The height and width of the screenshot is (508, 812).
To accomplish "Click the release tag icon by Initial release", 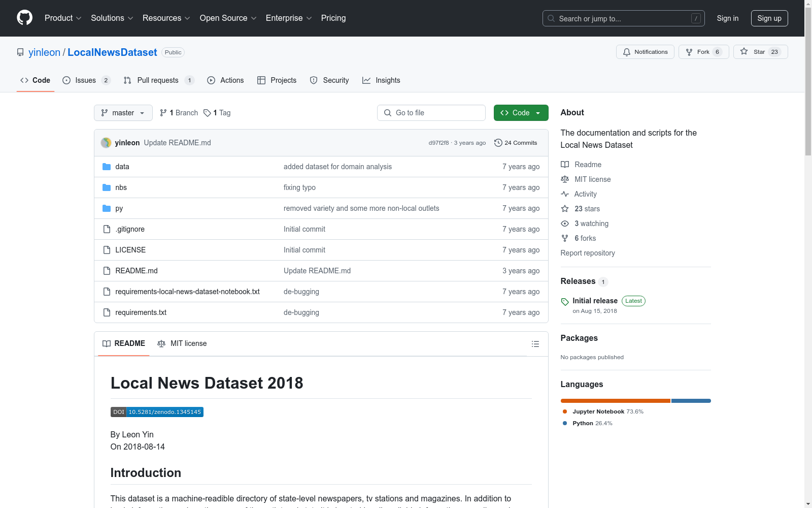I will pyautogui.click(x=565, y=302).
